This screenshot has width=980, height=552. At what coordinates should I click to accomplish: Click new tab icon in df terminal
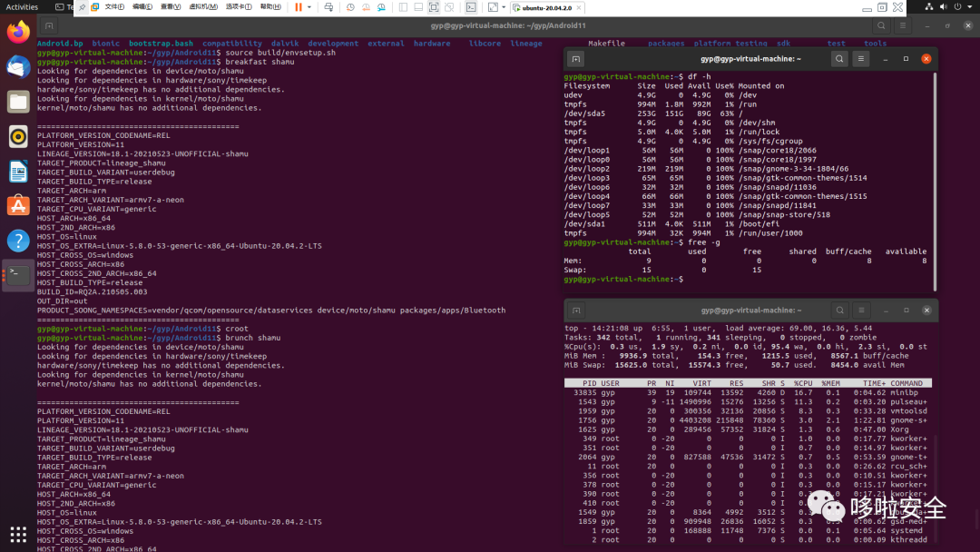(575, 59)
